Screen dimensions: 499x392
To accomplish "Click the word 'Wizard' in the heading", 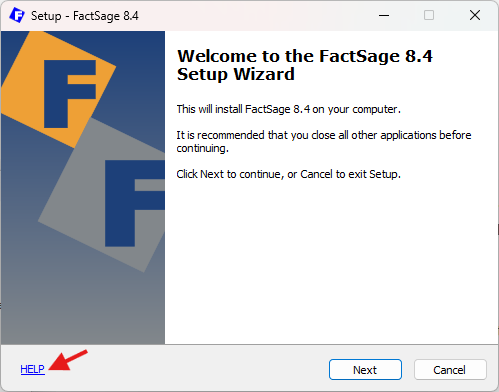I will click(x=264, y=74).
